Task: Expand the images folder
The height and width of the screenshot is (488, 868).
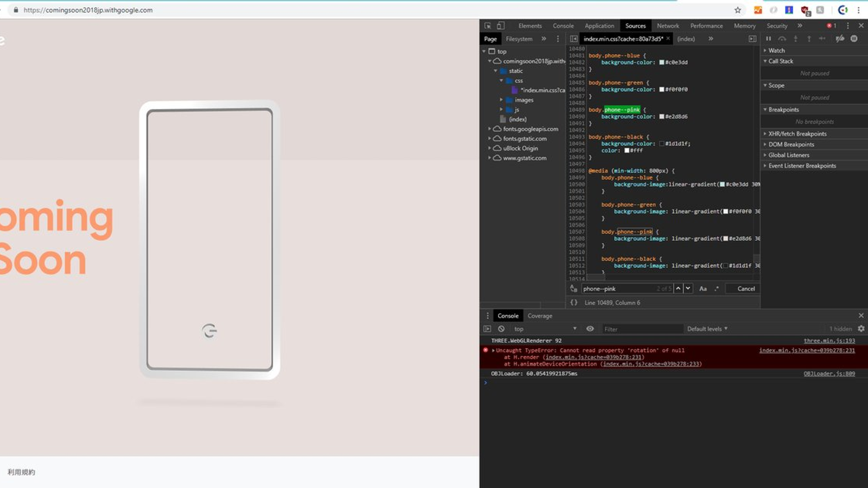Action: point(501,100)
